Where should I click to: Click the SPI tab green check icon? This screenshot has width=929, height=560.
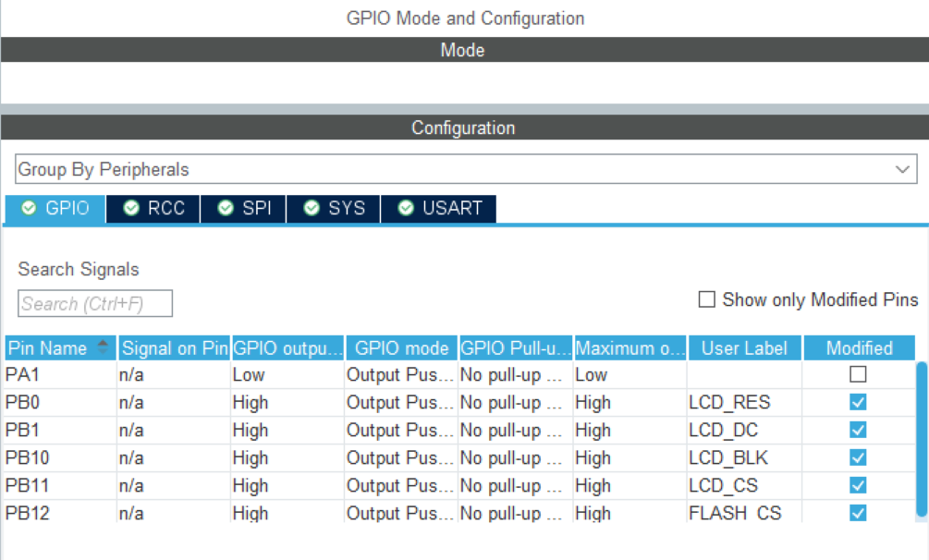[x=226, y=208]
